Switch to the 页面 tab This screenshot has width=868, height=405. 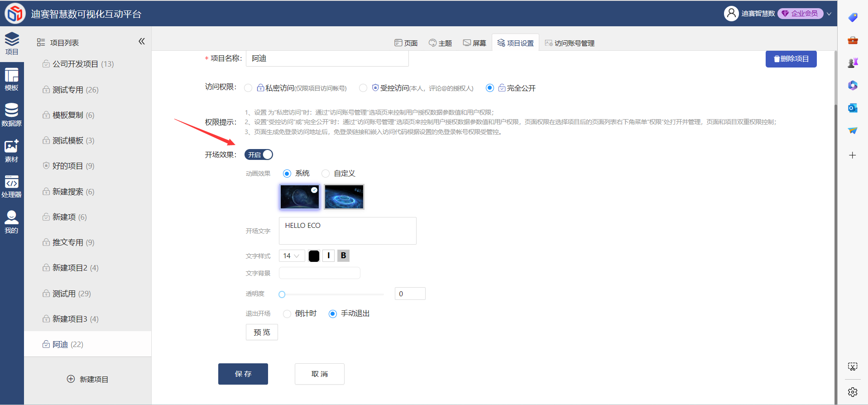click(x=406, y=43)
